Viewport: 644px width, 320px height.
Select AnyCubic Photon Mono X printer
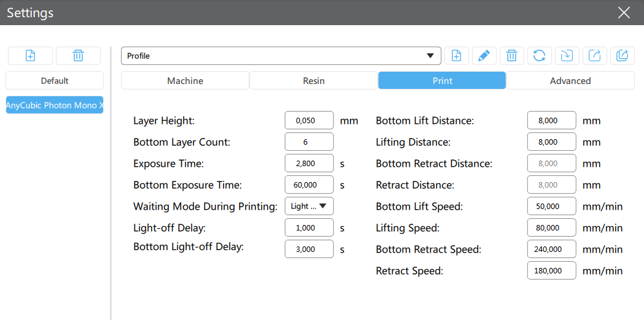pyautogui.click(x=55, y=105)
